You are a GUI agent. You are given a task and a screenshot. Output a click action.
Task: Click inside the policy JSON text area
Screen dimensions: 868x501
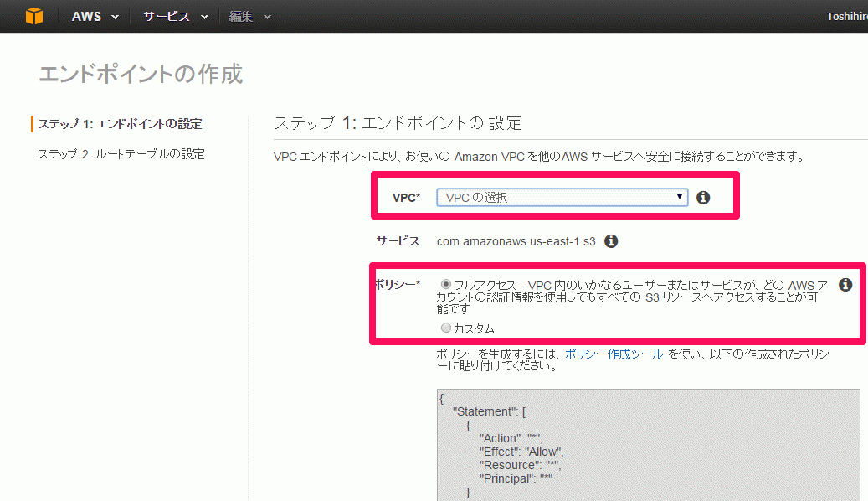pos(648,445)
